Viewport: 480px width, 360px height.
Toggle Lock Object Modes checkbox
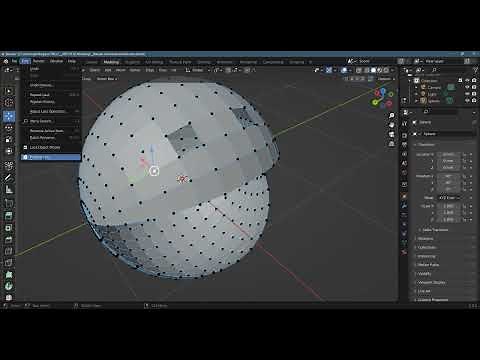click(25, 147)
